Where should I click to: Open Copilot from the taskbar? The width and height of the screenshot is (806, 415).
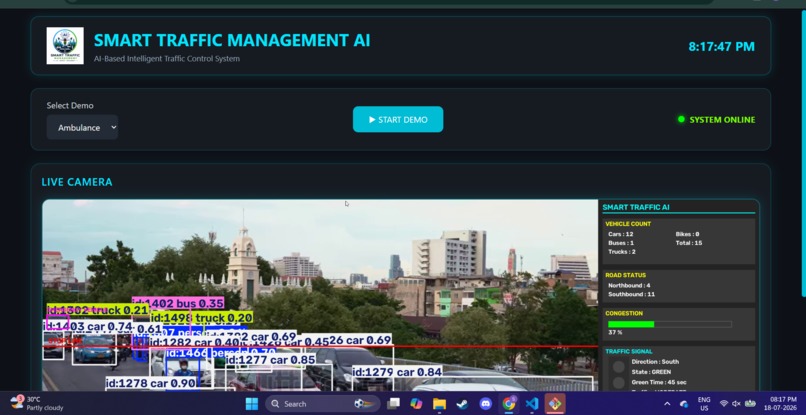tap(416, 404)
